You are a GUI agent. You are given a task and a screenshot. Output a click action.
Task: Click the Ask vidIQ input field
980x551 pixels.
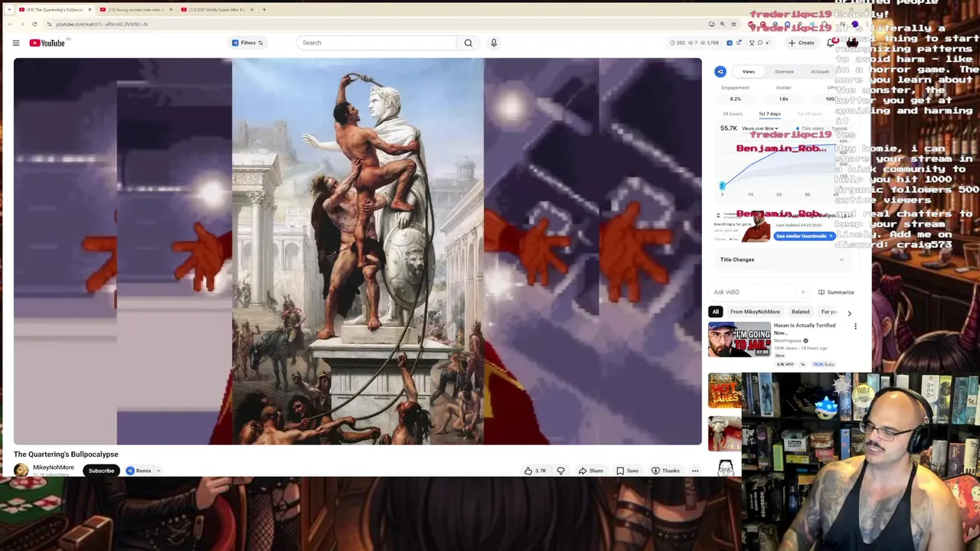click(759, 292)
